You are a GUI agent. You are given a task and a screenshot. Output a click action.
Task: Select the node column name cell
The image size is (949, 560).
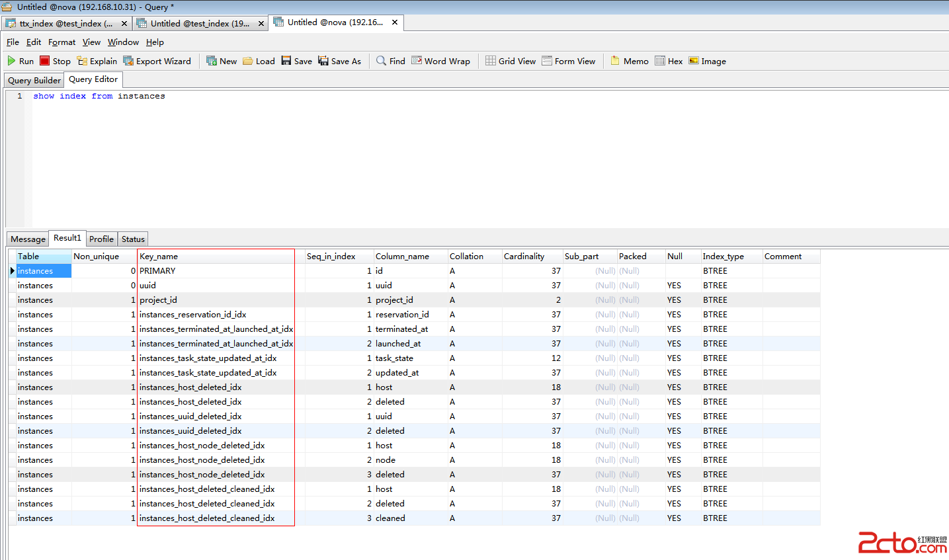pos(411,460)
